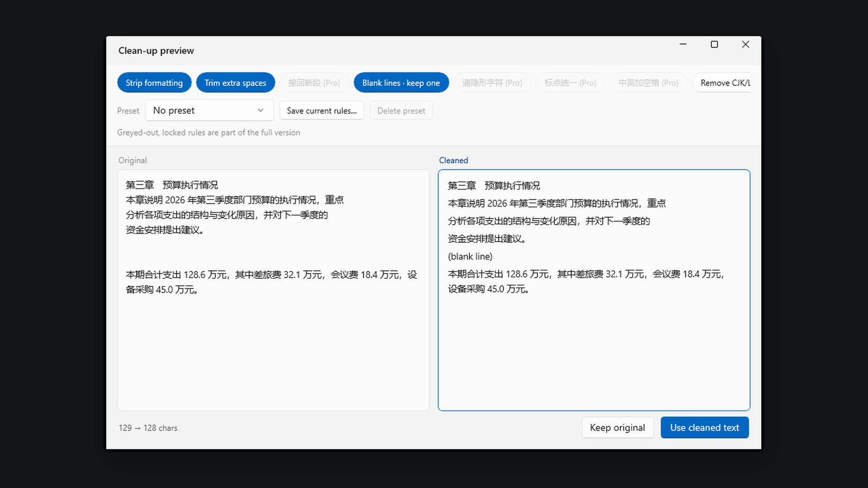Viewport: 868px width, 488px height.
Task: Toggle the 接回断段 (Pro) rule chip
Action: tap(314, 83)
